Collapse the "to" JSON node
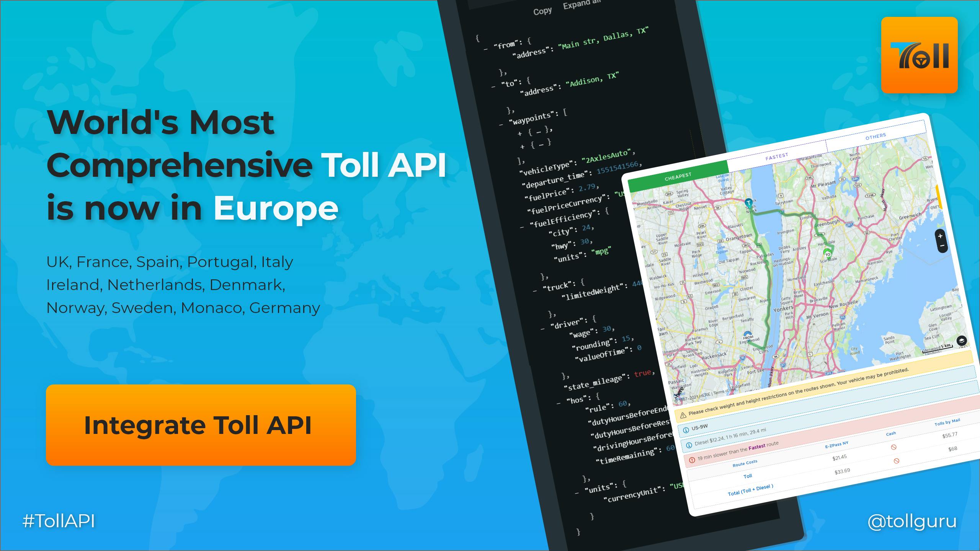Viewport: 980px width, 551px height. click(x=493, y=87)
